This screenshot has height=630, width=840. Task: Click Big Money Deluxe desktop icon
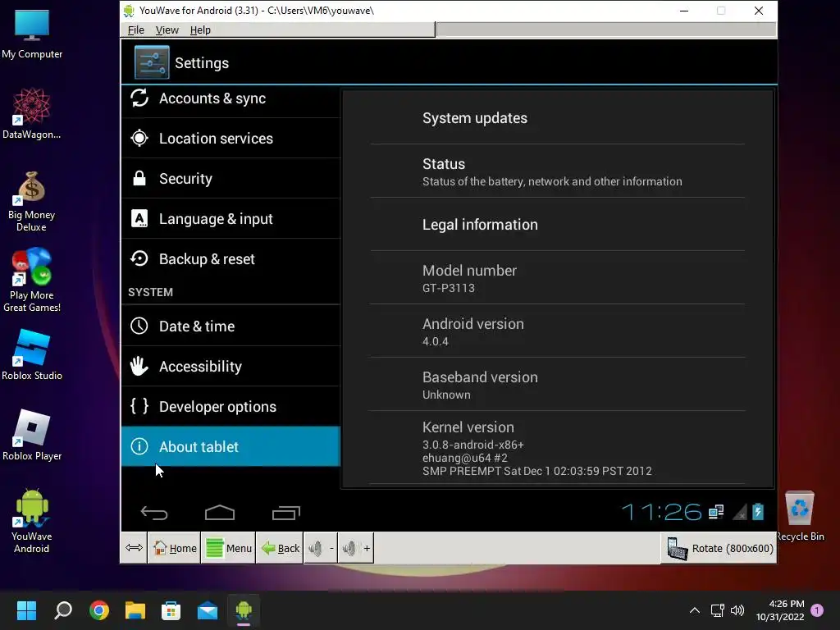[x=32, y=200]
